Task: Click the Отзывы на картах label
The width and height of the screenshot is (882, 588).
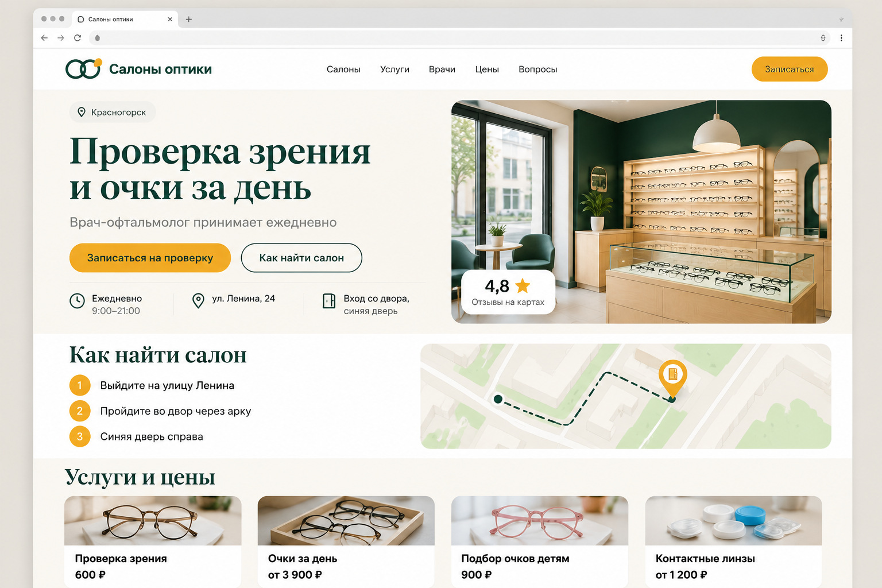Action: click(508, 302)
